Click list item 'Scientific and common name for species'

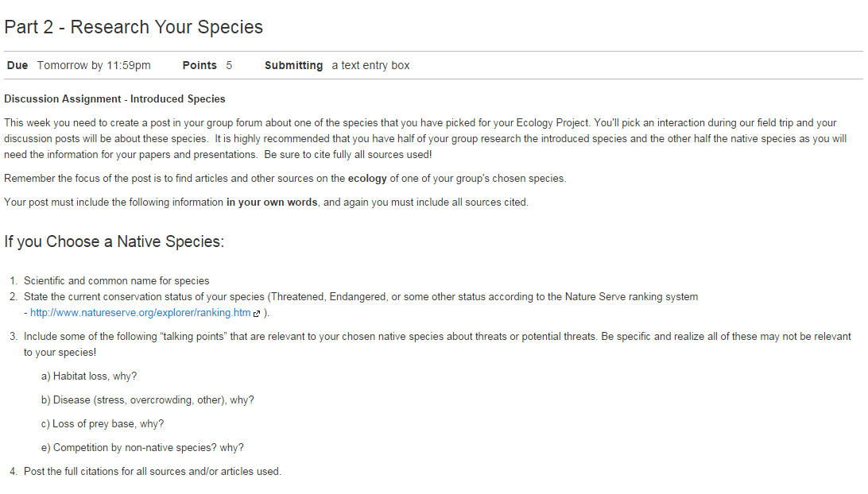(x=116, y=281)
